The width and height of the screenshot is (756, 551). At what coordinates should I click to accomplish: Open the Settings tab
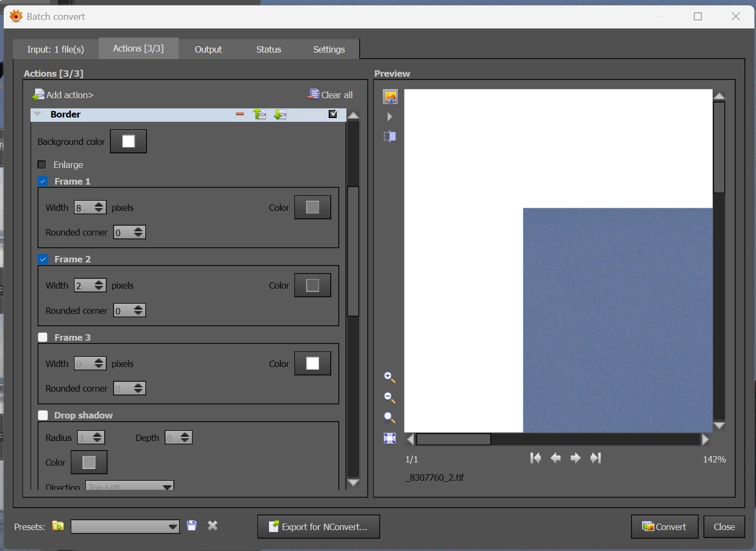click(329, 49)
